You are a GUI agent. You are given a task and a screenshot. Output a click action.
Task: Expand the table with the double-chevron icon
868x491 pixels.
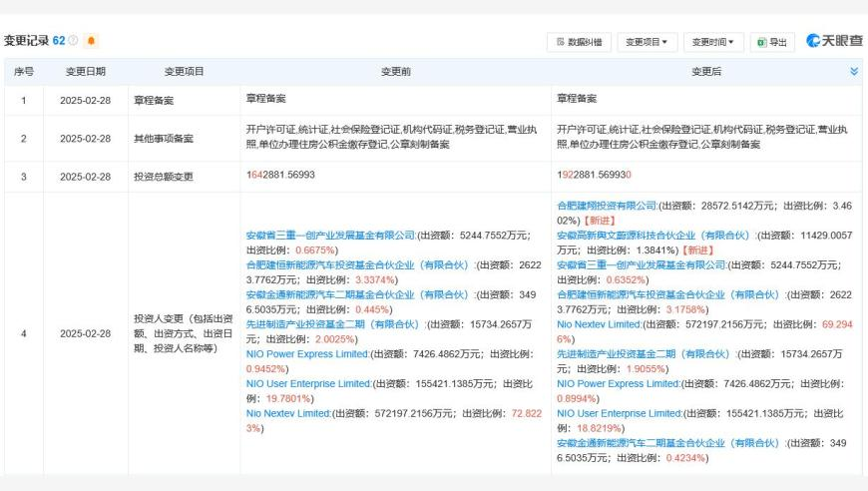854,72
